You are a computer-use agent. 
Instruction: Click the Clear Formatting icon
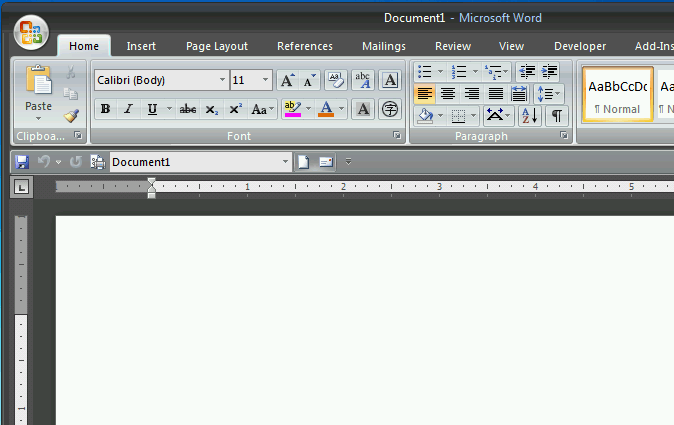pos(336,80)
